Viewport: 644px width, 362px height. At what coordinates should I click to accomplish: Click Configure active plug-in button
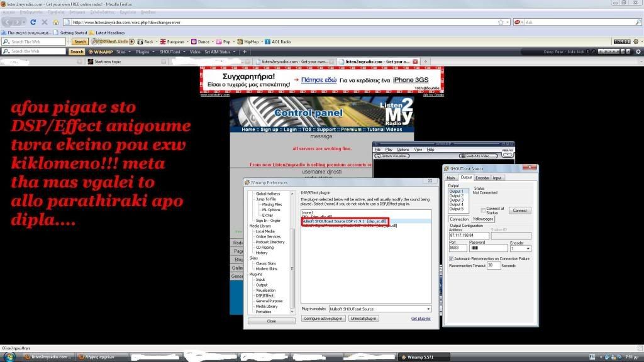323,319
